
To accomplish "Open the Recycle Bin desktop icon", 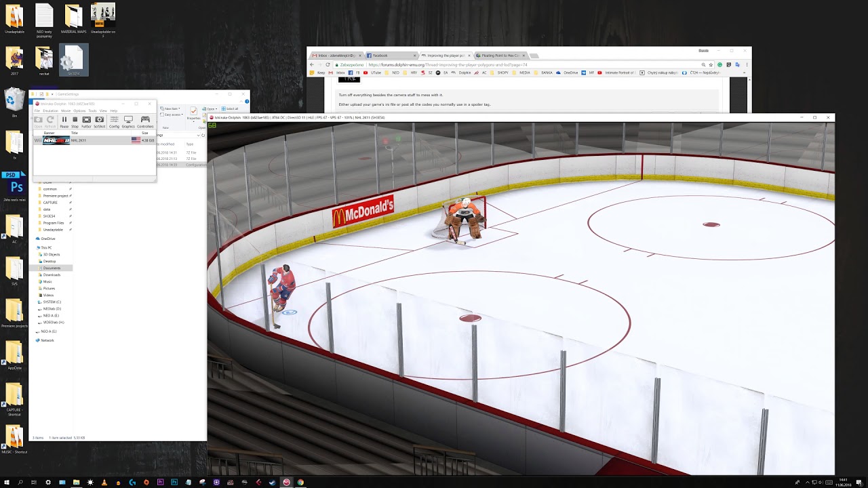I will click(x=14, y=104).
